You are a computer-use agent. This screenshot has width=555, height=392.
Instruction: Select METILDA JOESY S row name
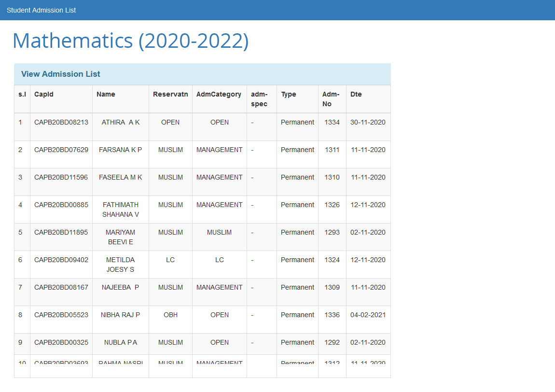[121, 265]
